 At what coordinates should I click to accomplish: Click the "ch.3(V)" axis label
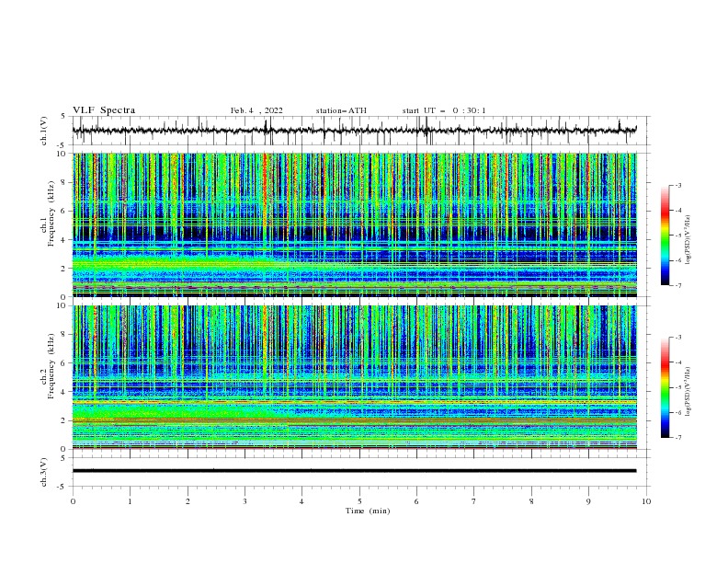tap(44, 472)
